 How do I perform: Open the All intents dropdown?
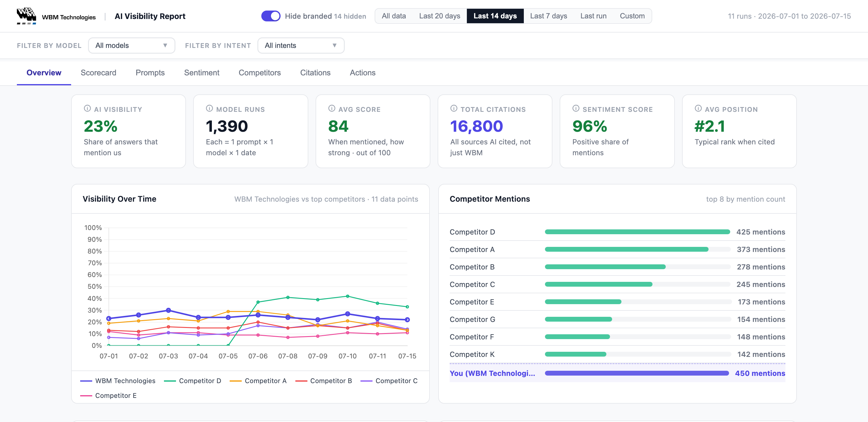coord(300,46)
